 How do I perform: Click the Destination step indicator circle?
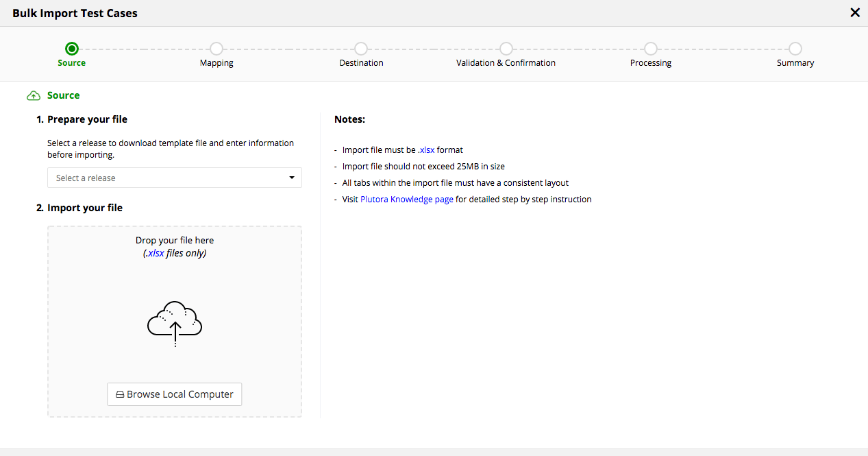tap(361, 49)
